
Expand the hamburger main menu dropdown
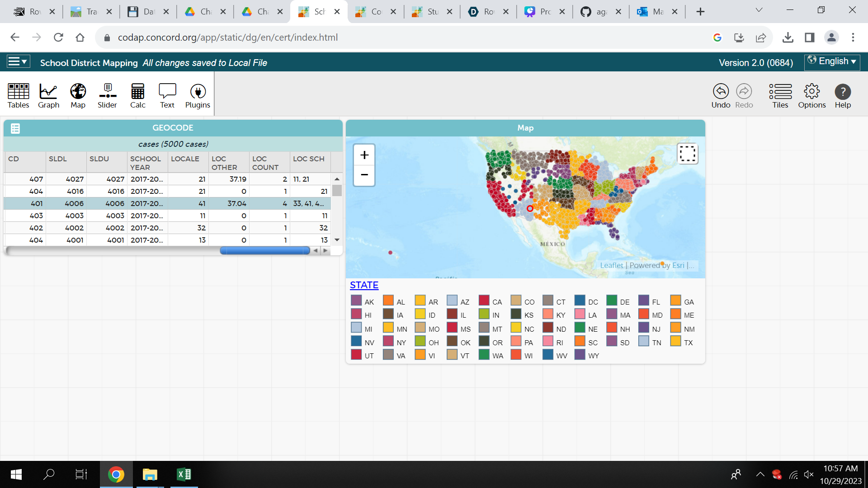click(x=18, y=61)
